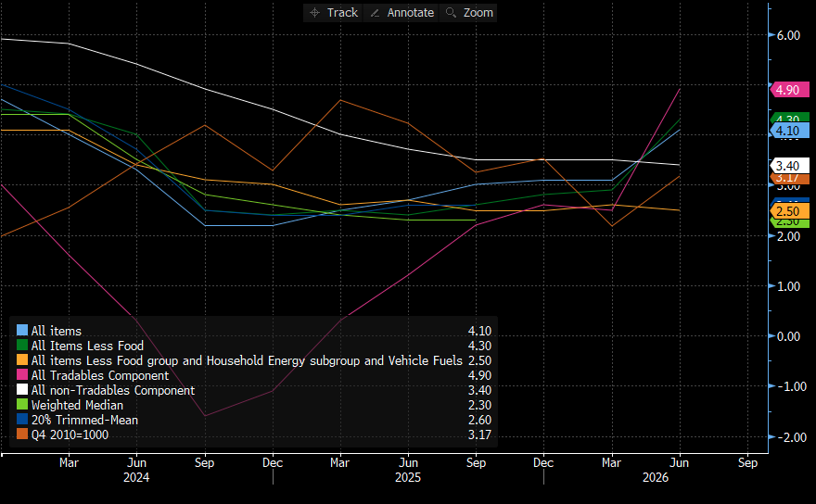Click the Track crosshair icon

pyautogui.click(x=314, y=12)
